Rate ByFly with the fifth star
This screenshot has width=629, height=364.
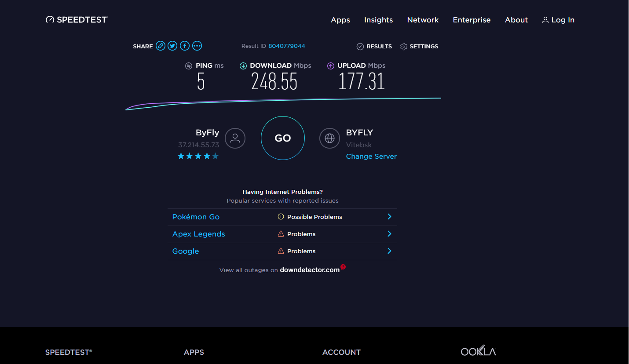tap(215, 156)
